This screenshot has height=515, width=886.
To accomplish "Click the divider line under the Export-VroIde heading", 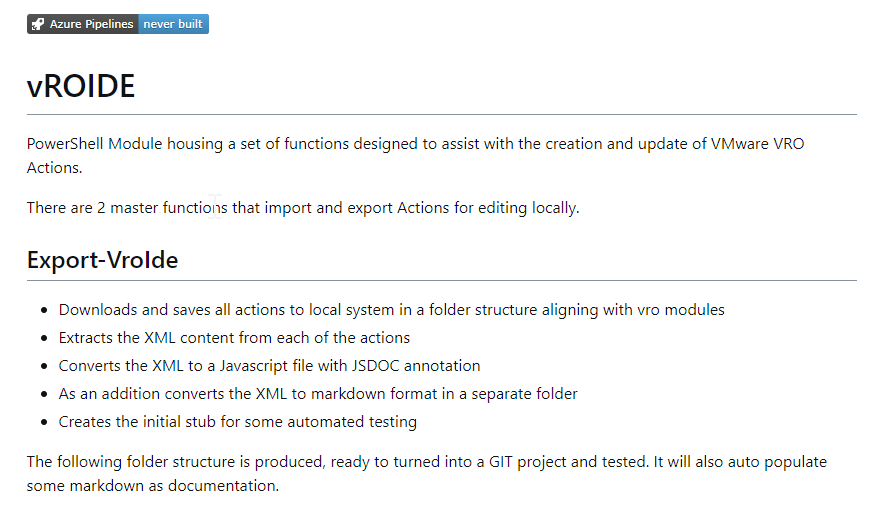I will coord(442,281).
